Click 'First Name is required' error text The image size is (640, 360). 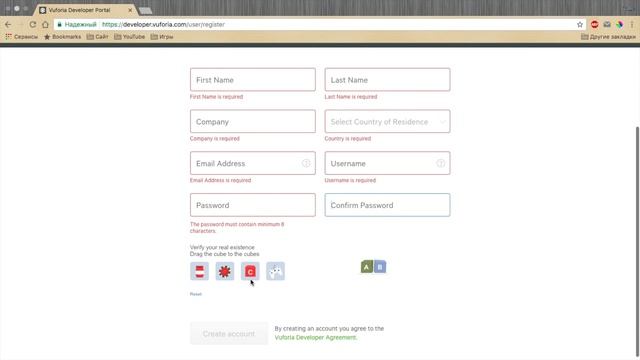(216, 97)
